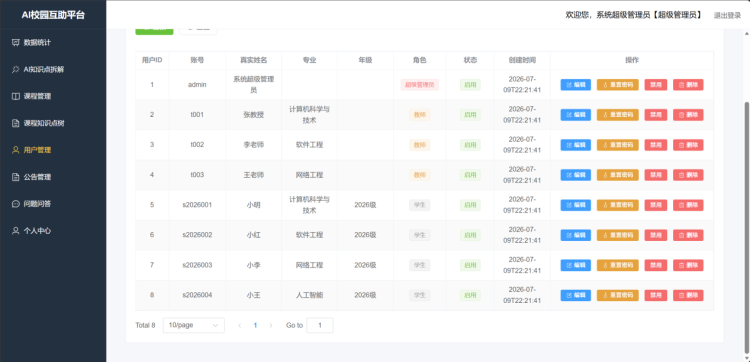
Task: Click the 启用 status tag for admin
Action: click(x=470, y=85)
